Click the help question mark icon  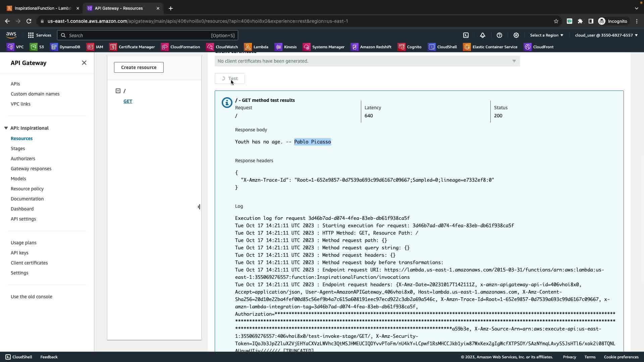coord(499,35)
